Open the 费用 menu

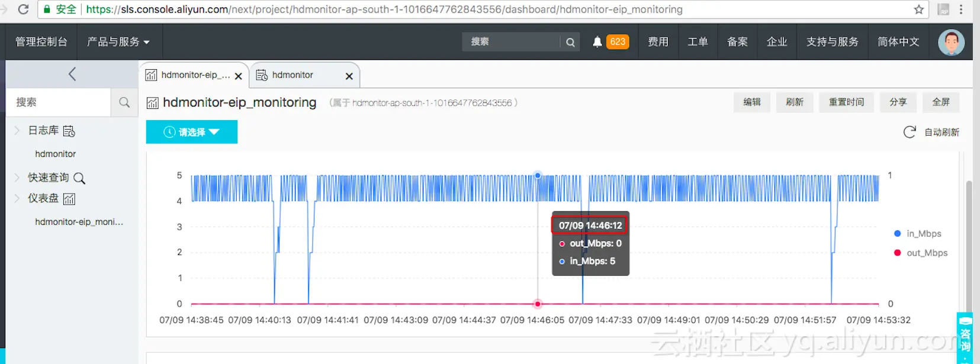[x=658, y=42]
